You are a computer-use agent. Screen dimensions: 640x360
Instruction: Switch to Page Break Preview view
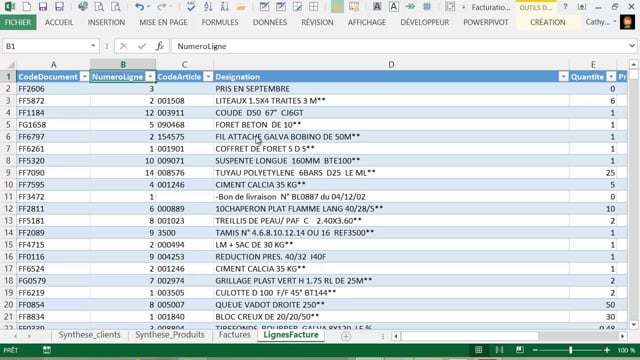(520, 350)
